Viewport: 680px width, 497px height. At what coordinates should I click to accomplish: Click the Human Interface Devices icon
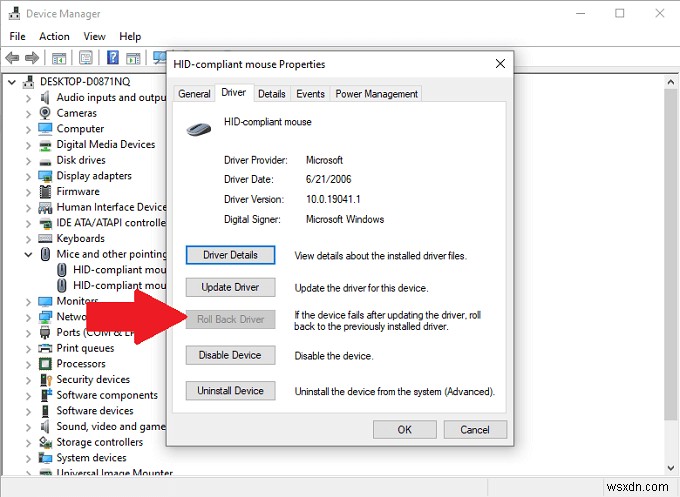[x=45, y=208]
